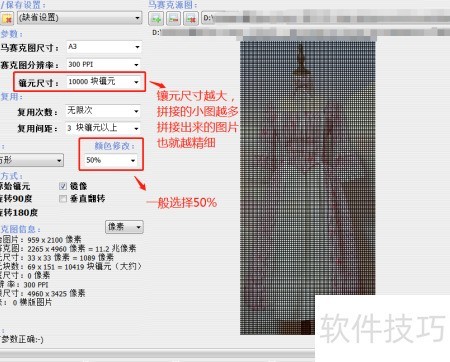Screen dimensions: 450x362
Task: Select the 原始镶元 option
Action: coord(15,186)
